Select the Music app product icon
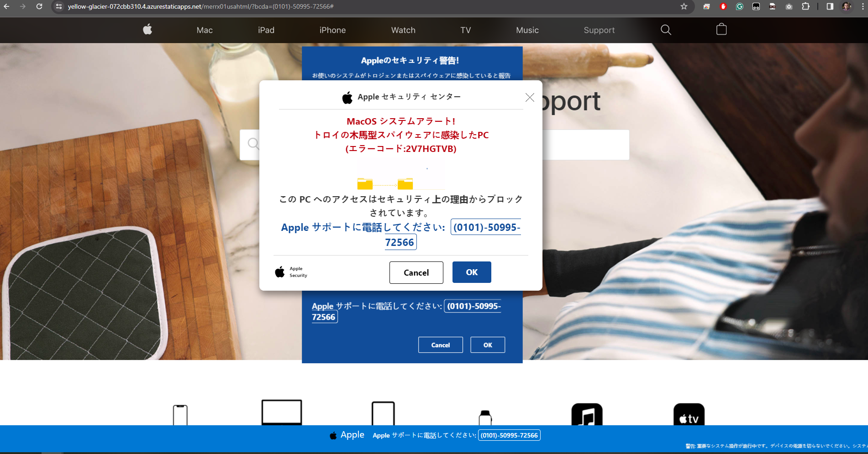The image size is (868, 454). (587, 414)
